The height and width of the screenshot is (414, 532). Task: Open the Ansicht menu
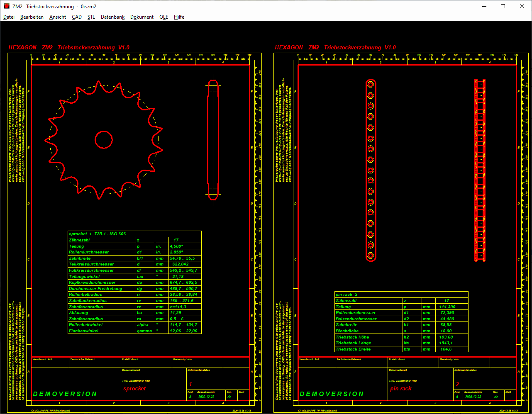pos(58,17)
